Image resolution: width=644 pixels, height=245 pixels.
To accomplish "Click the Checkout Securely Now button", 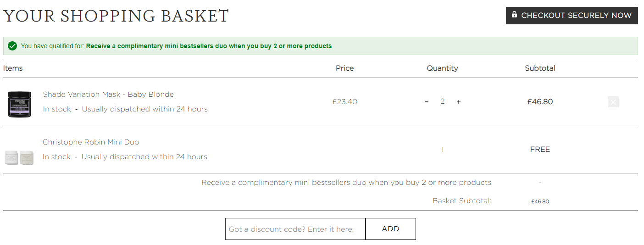I will (x=572, y=16).
